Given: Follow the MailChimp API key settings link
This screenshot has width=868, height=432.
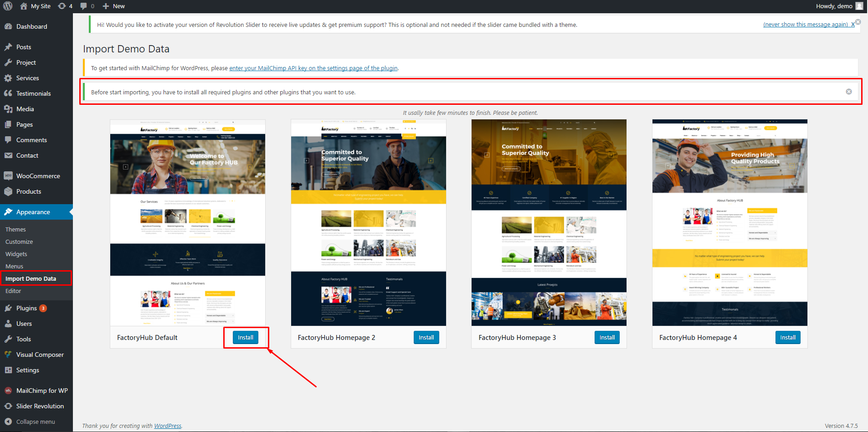Looking at the screenshot, I should tap(313, 68).
